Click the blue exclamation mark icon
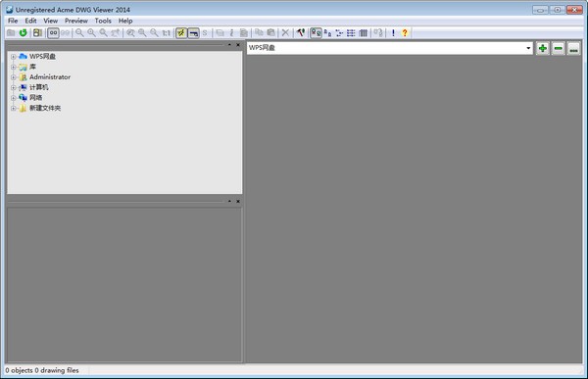Viewport: 588px width, 379px height. [x=393, y=33]
